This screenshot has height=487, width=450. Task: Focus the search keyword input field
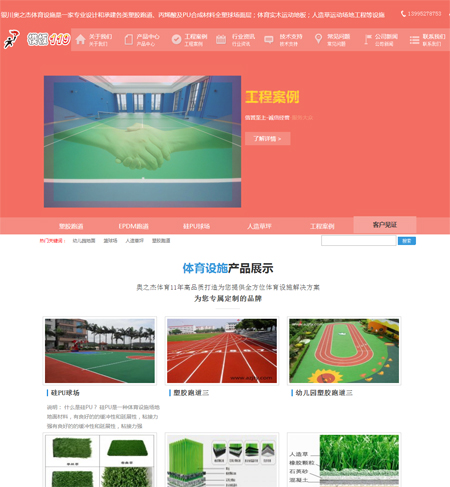tap(359, 241)
